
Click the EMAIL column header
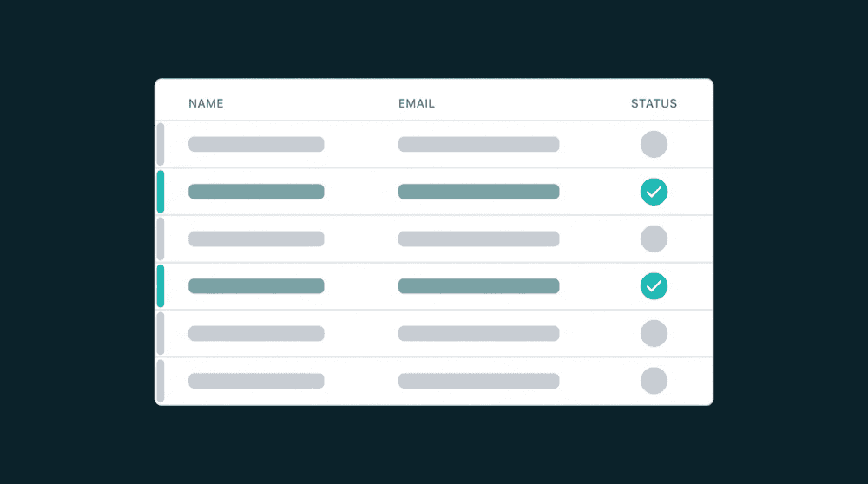417,103
